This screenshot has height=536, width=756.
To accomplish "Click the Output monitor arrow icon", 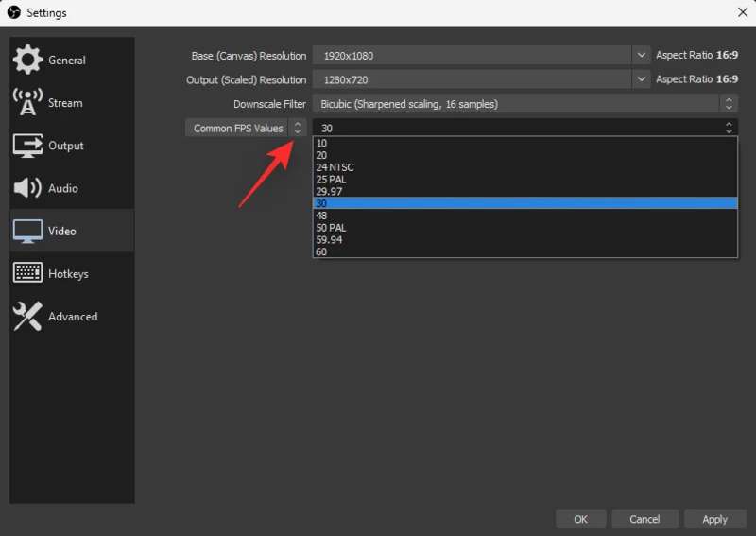I will pos(27,146).
